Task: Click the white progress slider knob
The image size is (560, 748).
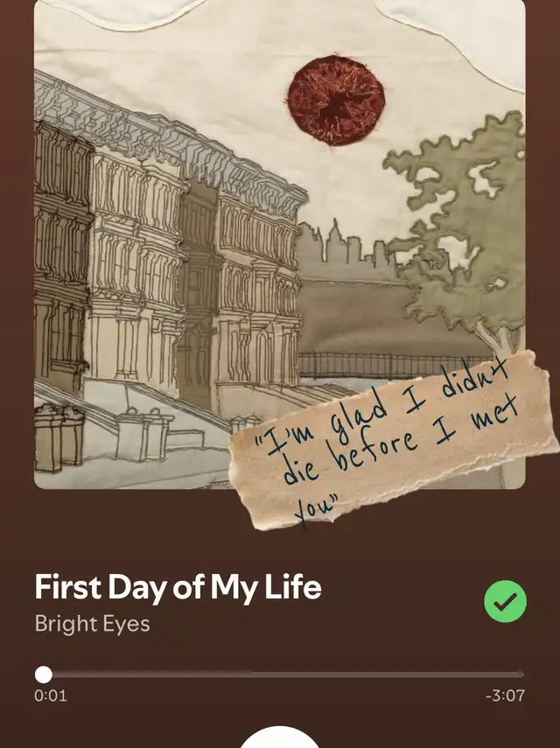Action: tap(44, 675)
